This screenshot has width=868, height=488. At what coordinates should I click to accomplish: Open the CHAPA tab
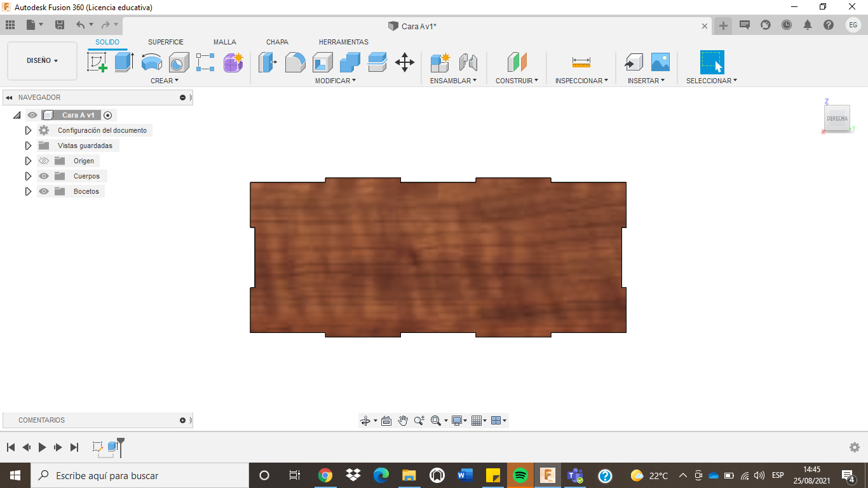point(277,42)
